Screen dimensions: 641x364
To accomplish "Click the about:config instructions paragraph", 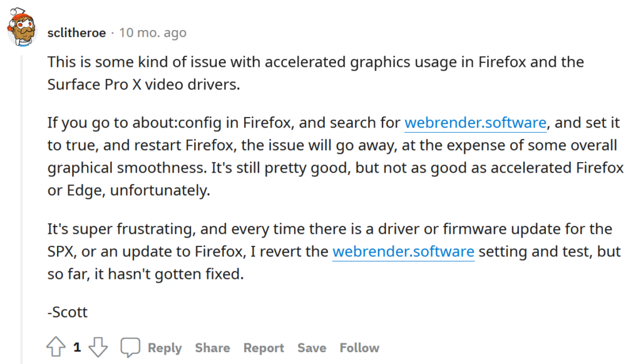I will point(336,156).
